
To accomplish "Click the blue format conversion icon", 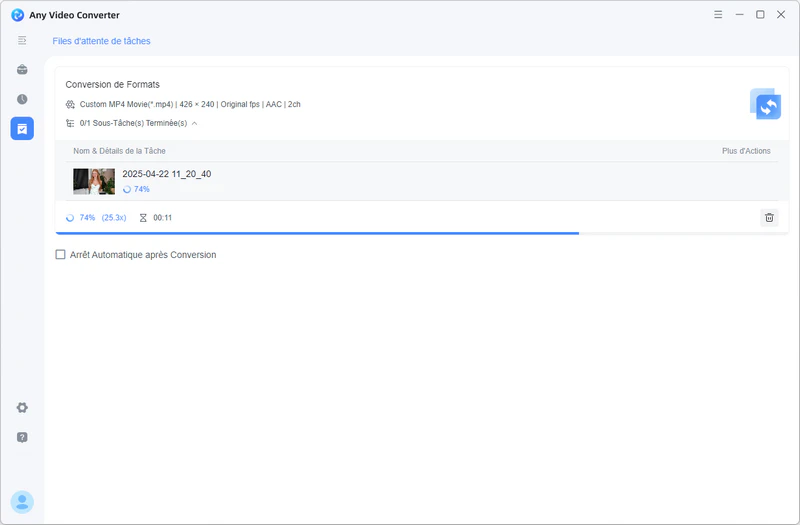I will click(x=765, y=104).
